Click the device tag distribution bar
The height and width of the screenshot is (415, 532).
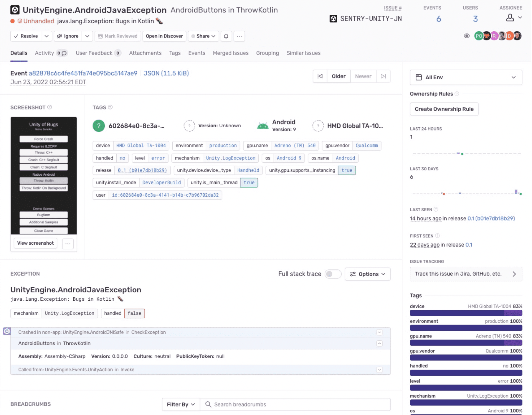click(466, 313)
